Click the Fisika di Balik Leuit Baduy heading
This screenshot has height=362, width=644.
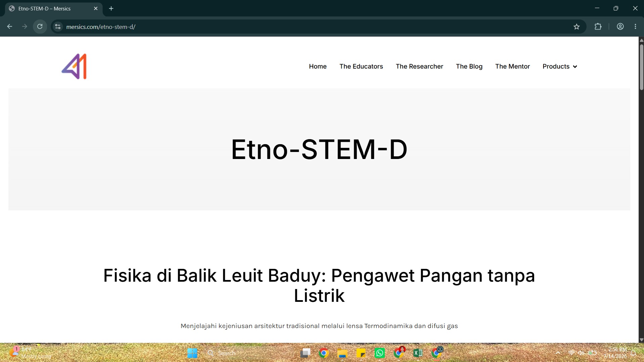click(319, 285)
